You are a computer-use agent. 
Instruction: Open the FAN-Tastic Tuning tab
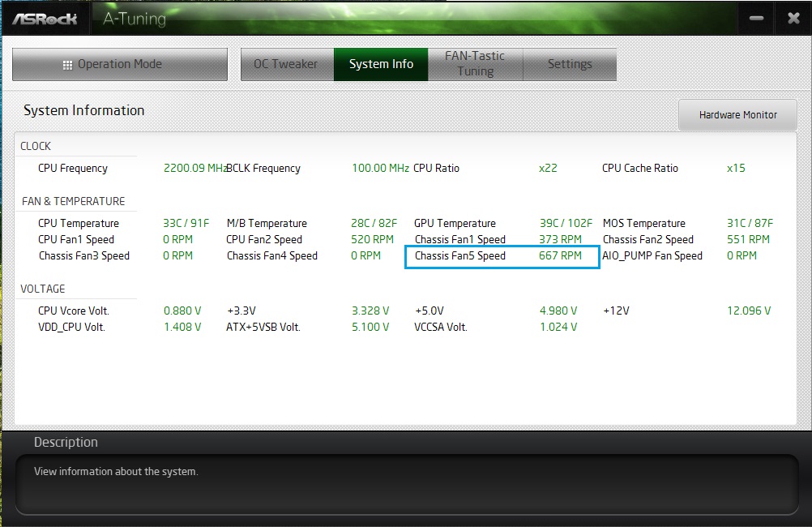click(x=476, y=64)
